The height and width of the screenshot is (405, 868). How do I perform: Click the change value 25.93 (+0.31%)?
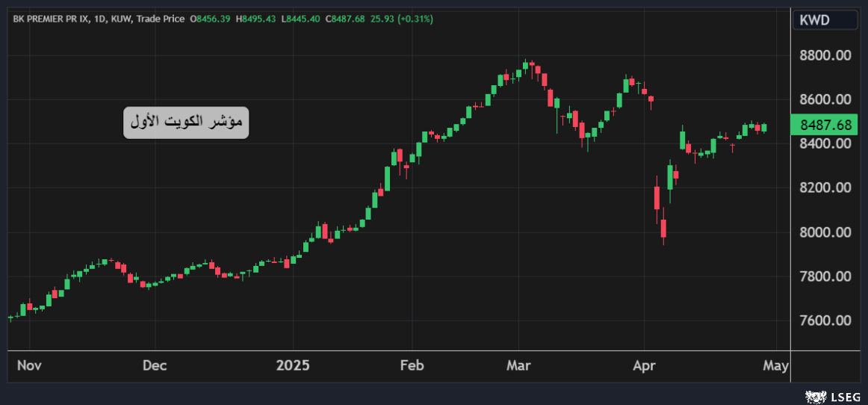coord(400,19)
